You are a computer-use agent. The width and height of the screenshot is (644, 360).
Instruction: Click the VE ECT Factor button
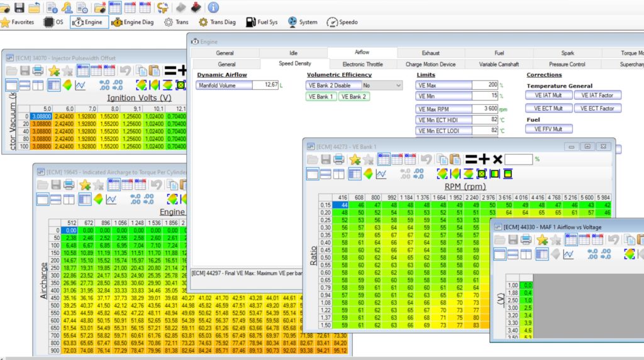[597, 109]
